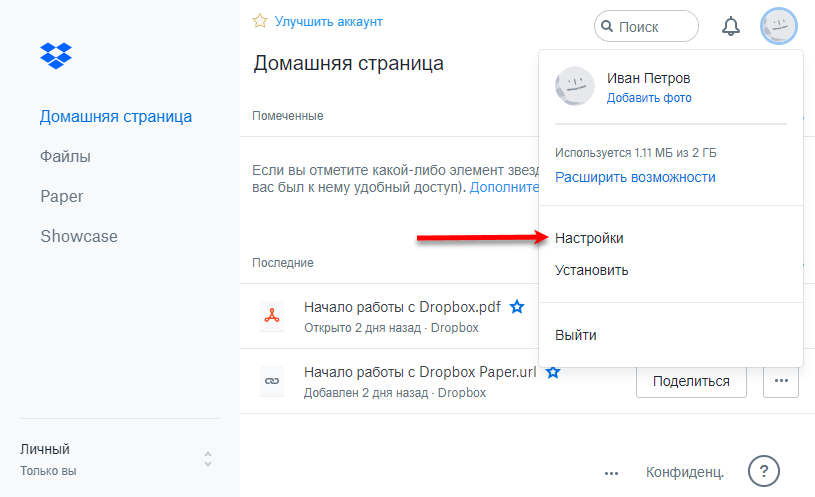Screen dimensions: 815x497
Task: Open the help question mark button
Action: pyautogui.click(x=764, y=471)
